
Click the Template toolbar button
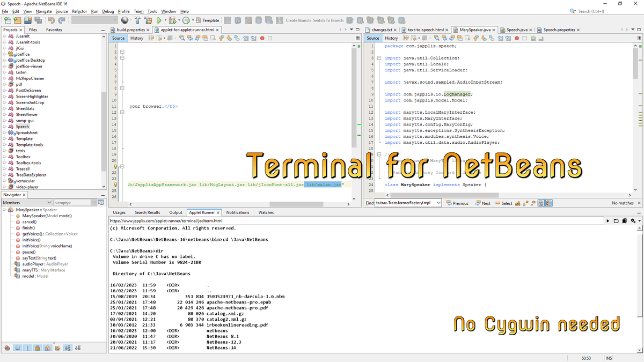click(207, 20)
